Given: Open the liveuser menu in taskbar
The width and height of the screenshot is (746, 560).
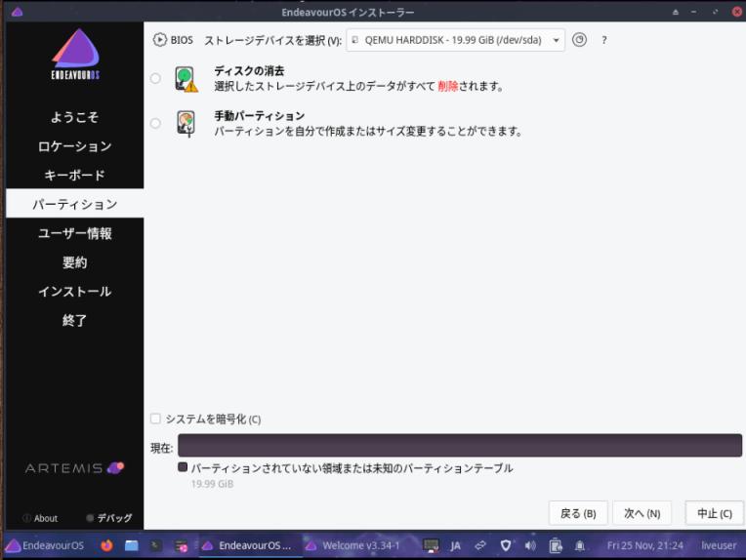Looking at the screenshot, I should pos(719,545).
